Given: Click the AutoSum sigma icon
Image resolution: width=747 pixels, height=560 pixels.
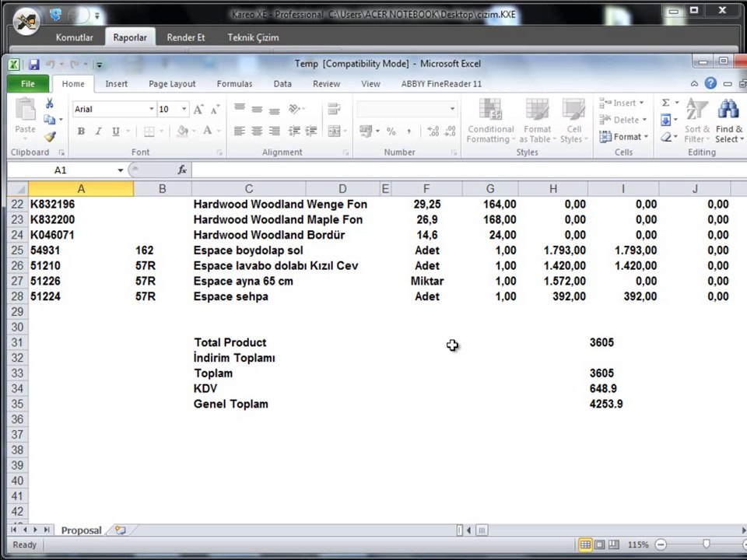Looking at the screenshot, I should [x=666, y=103].
